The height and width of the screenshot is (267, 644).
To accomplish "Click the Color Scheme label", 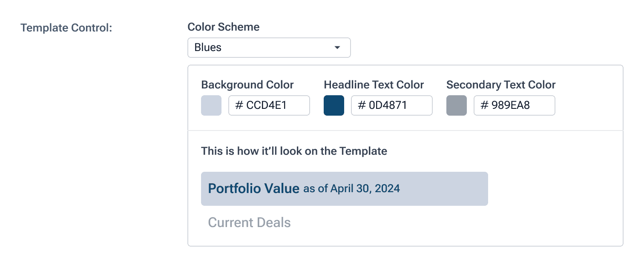I will [224, 27].
